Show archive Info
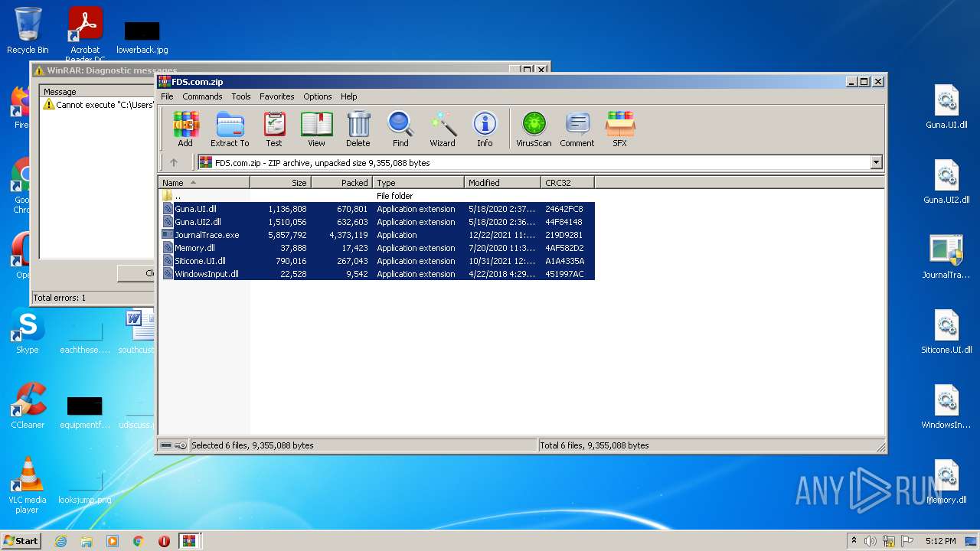 click(x=485, y=129)
